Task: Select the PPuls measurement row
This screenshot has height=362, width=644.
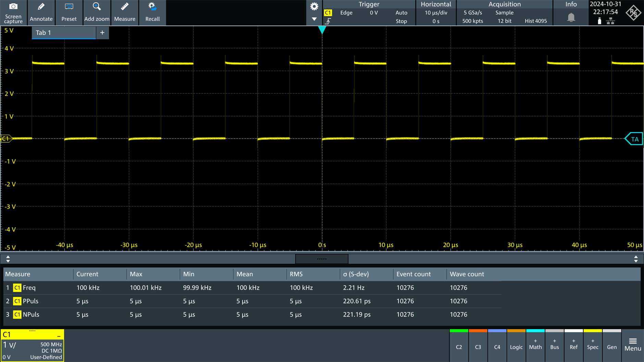Action: point(252,301)
